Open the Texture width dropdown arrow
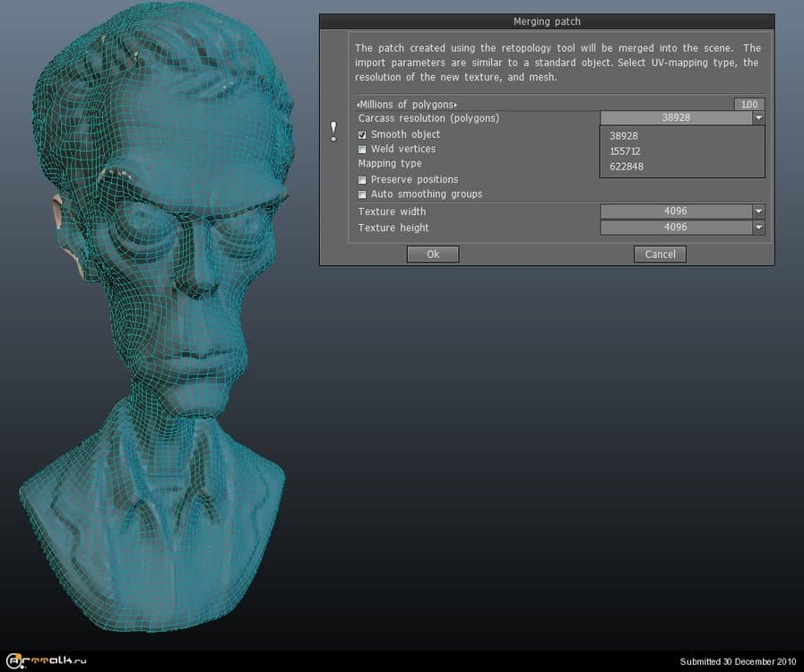The height and width of the screenshot is (672, 804). [758, 211]
